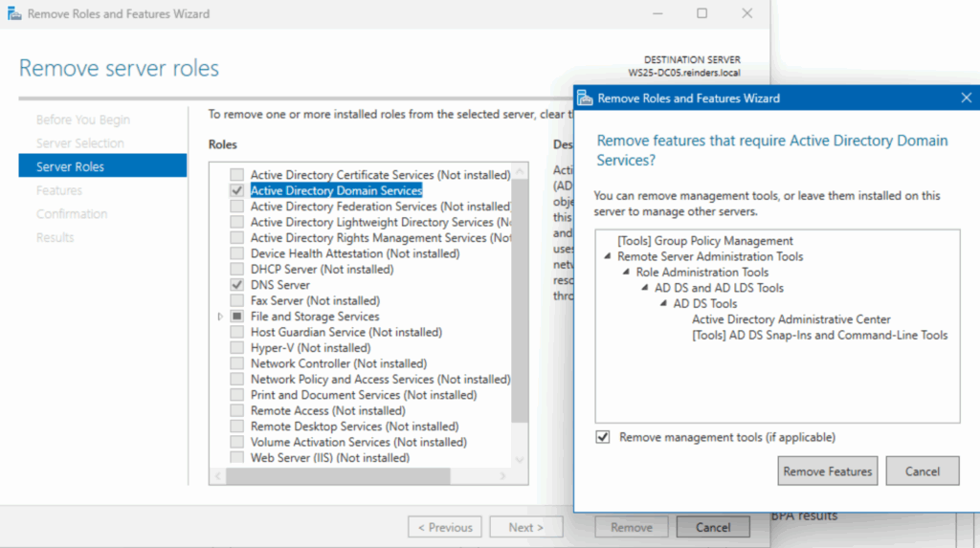Close the popup Remove Roles dialog
The width and height of the screenshot is (980, 548).
965,98
